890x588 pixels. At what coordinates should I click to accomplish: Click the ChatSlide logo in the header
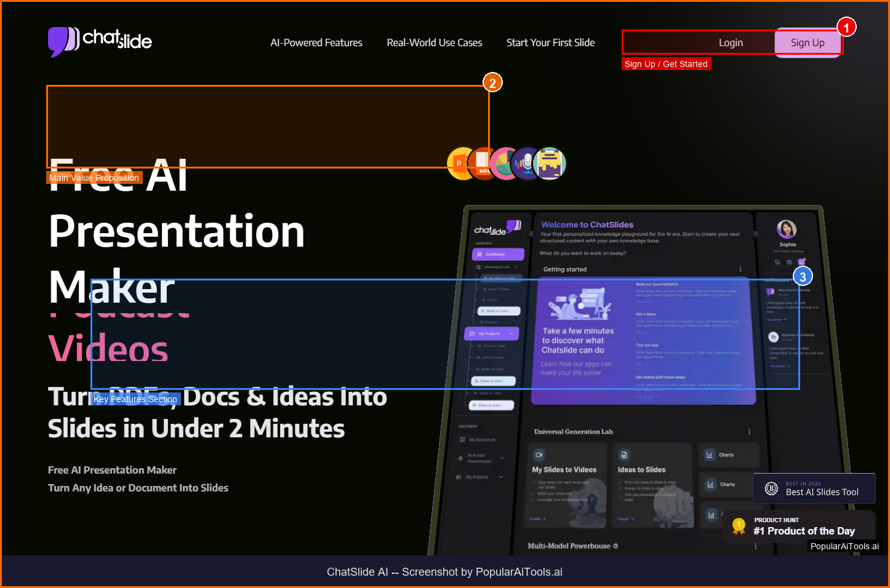pos(100,41)
